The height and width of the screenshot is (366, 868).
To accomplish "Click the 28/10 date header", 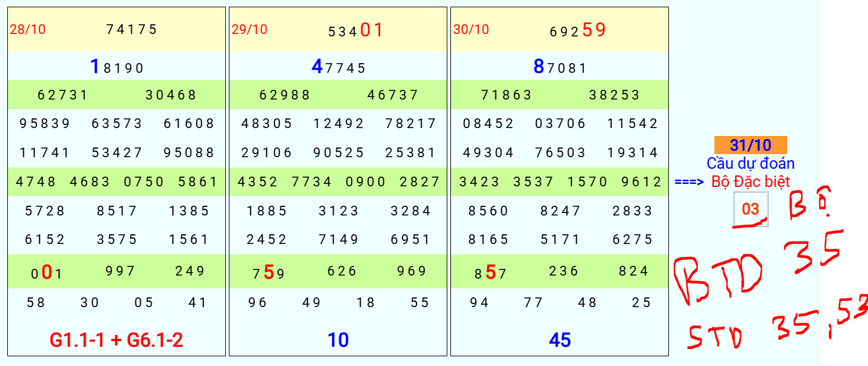I will tap(27, 30).
